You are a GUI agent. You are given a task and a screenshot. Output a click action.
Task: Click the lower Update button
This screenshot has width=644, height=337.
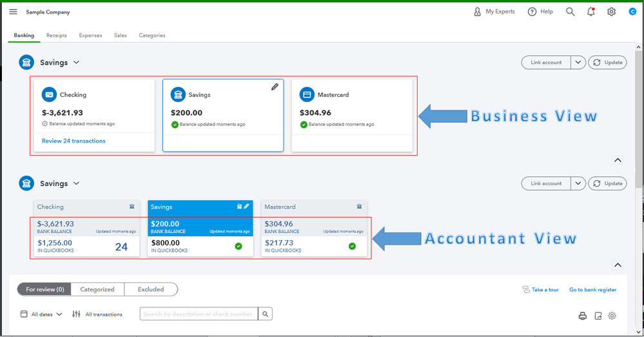(607, 183)
